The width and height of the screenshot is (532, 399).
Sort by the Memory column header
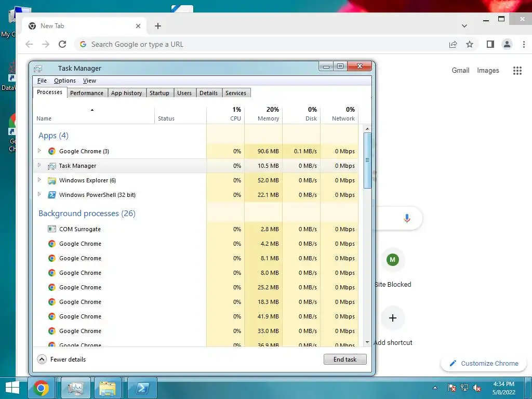tap(263, 114)
